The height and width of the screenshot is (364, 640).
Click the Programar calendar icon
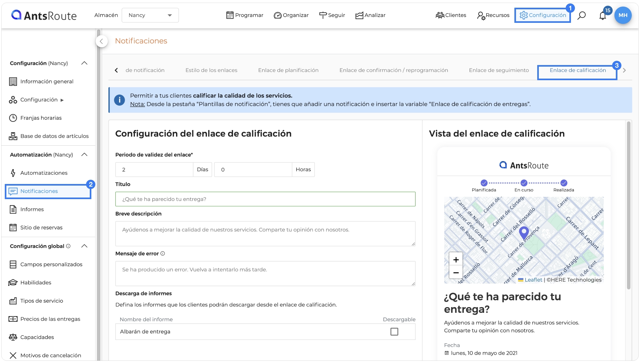click(x=230, y=15)
